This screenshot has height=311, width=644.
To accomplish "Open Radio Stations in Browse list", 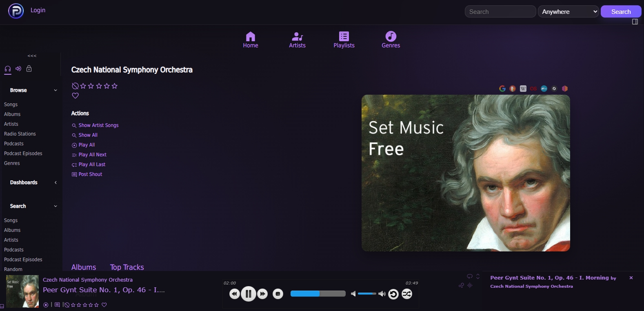I will click(20, 134).
